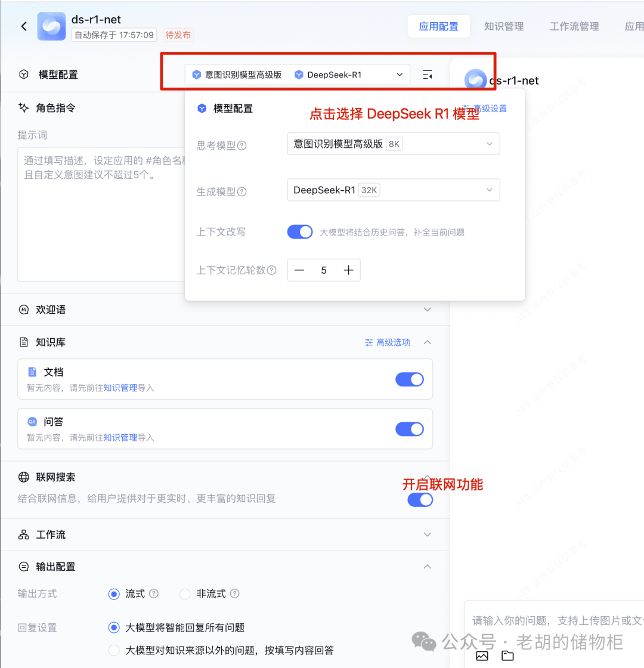Click the blue 文档 file icon

(32, 372)
